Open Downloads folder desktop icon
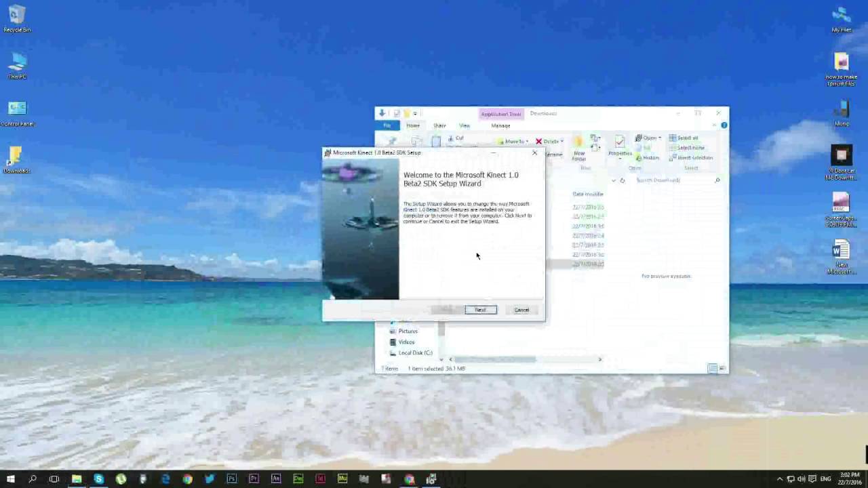Viewport: 868px width, 488px height. tap(16, 160)
